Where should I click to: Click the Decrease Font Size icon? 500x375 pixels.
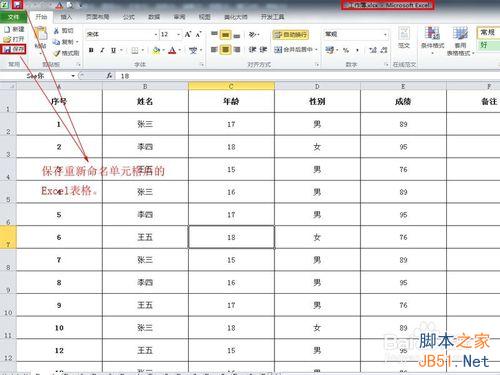click(199, 34)
